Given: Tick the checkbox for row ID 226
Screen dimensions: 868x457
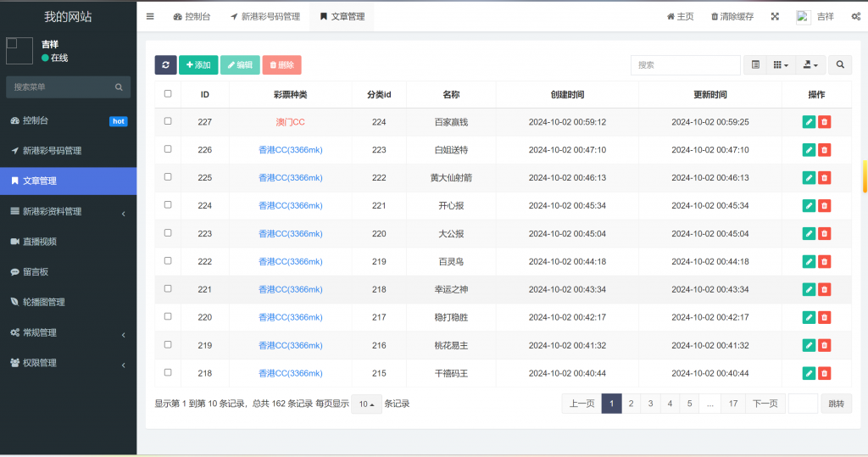Looking at the screenshot, I should click(x=168, y=149).
